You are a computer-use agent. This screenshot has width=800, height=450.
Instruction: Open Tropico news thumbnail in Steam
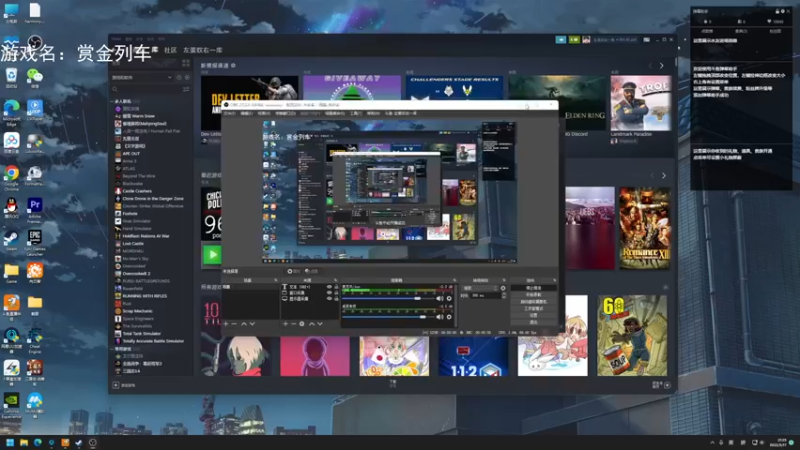click(641, 103)
